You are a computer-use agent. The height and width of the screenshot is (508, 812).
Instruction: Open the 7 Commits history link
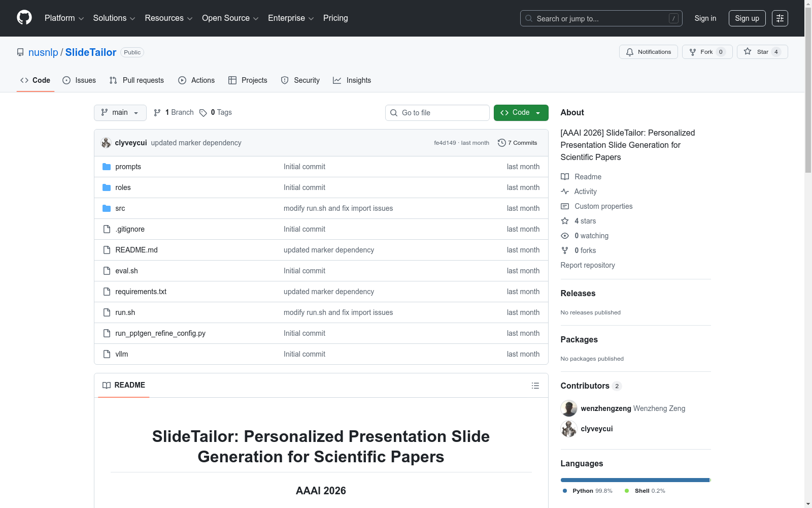[518, 143]
